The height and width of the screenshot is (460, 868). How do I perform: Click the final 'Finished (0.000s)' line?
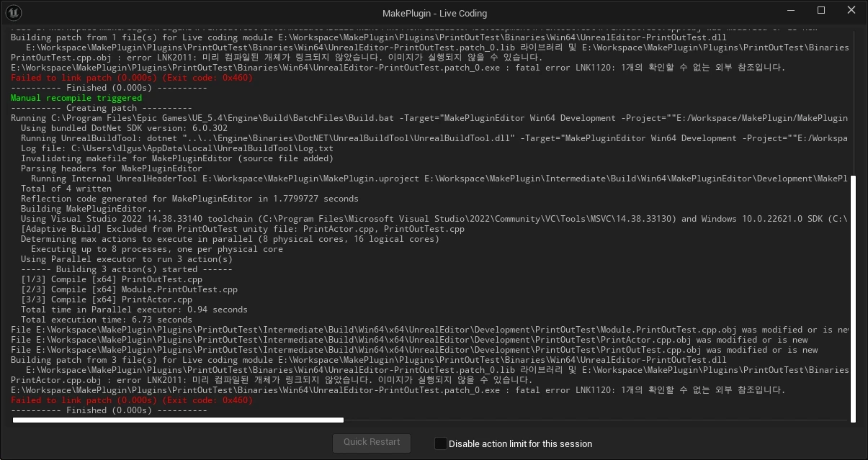109,410
